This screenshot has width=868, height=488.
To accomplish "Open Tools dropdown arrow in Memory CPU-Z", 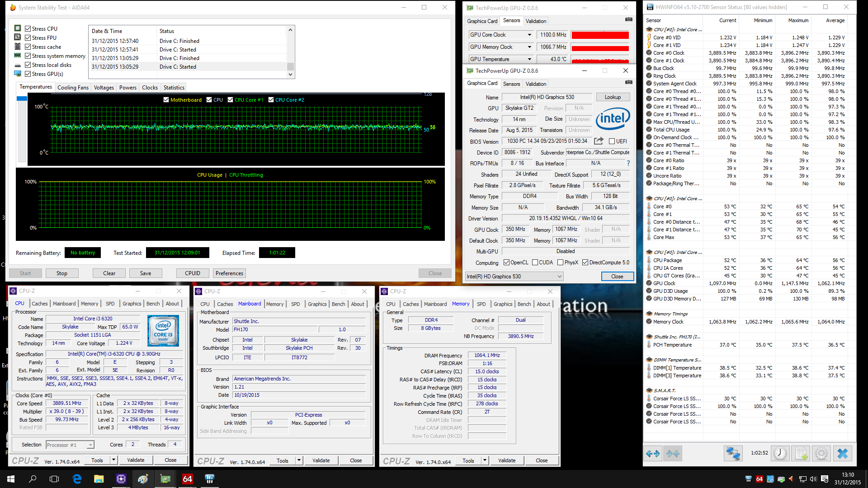I will (485, 460).
